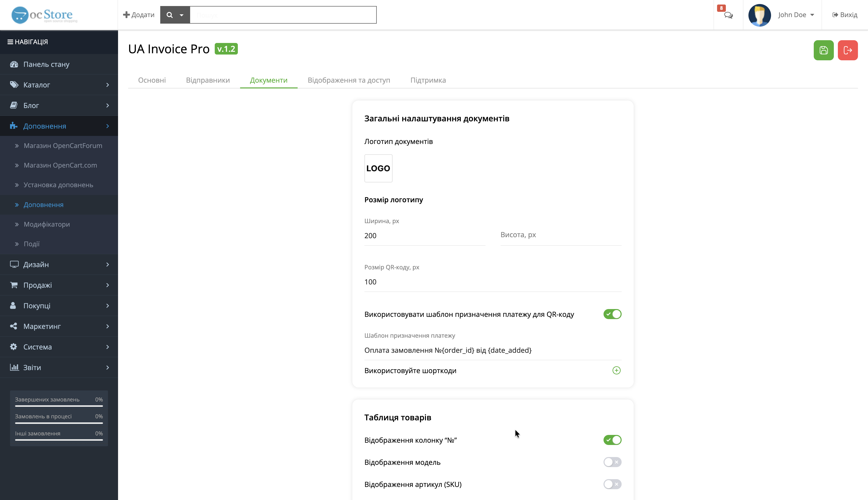
Task: Disable QR-код payment template toggle
Action: click(x=612, y=314)
